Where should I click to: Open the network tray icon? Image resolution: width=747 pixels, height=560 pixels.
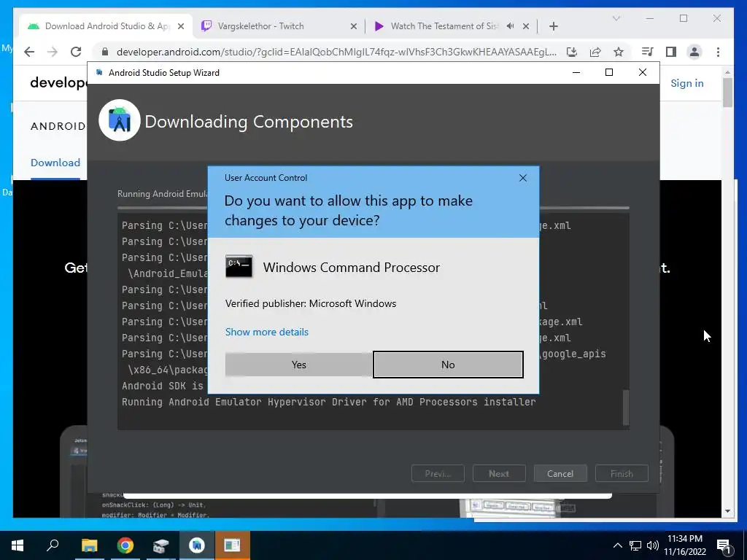coord(635,545)
